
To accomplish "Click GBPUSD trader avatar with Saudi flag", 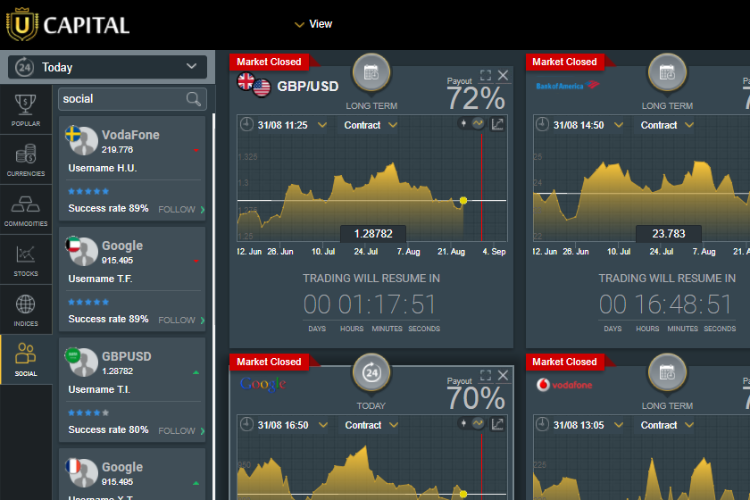I will (x=81, y=362).
